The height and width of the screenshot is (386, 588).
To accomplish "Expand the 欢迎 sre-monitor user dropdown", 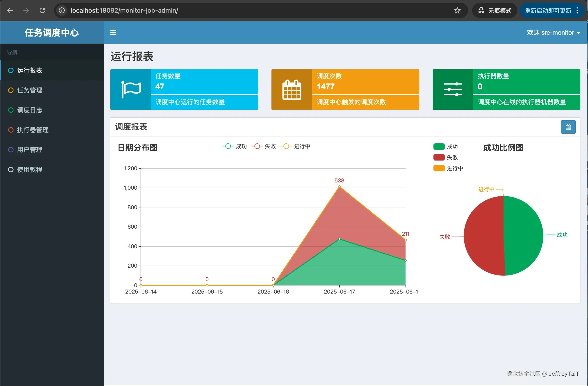I will pos(553,33).
